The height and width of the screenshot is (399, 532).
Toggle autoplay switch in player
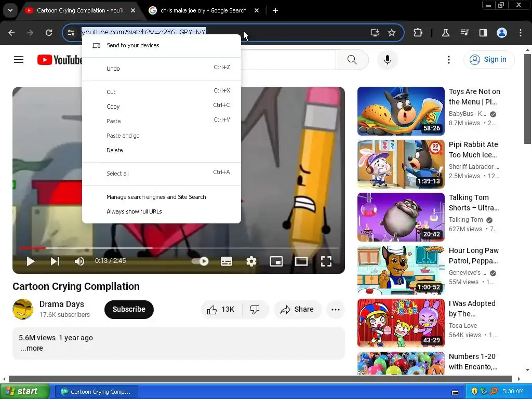coord(200,261)
